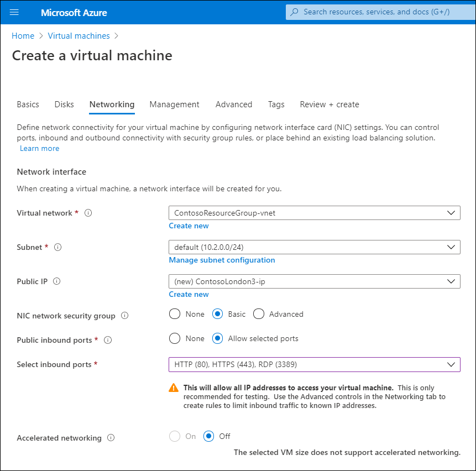Open Manage subnet configuration
Image resolution: width=476 pixels, height=471 pixels.
(x=222, y=260)
